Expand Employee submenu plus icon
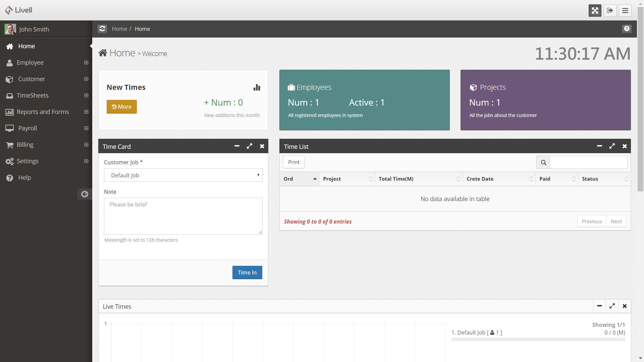The width and height of the screenshot is (644, 362). tap(86, 63)
